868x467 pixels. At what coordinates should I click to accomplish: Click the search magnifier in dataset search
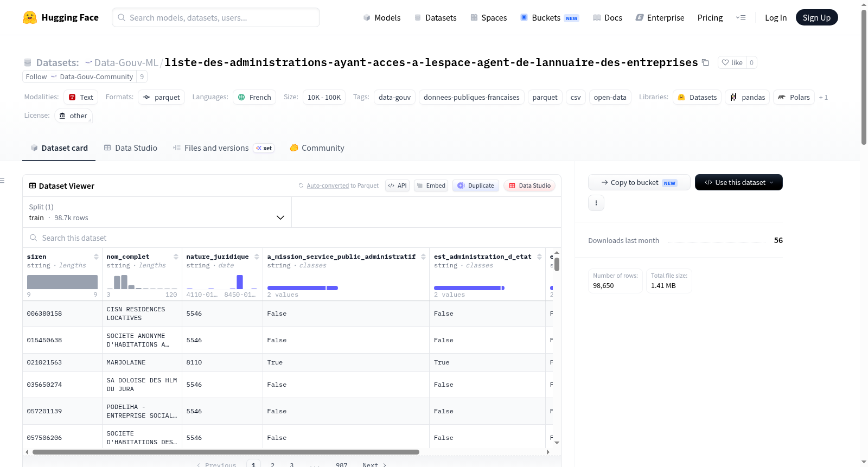click(x=34, y=238)
